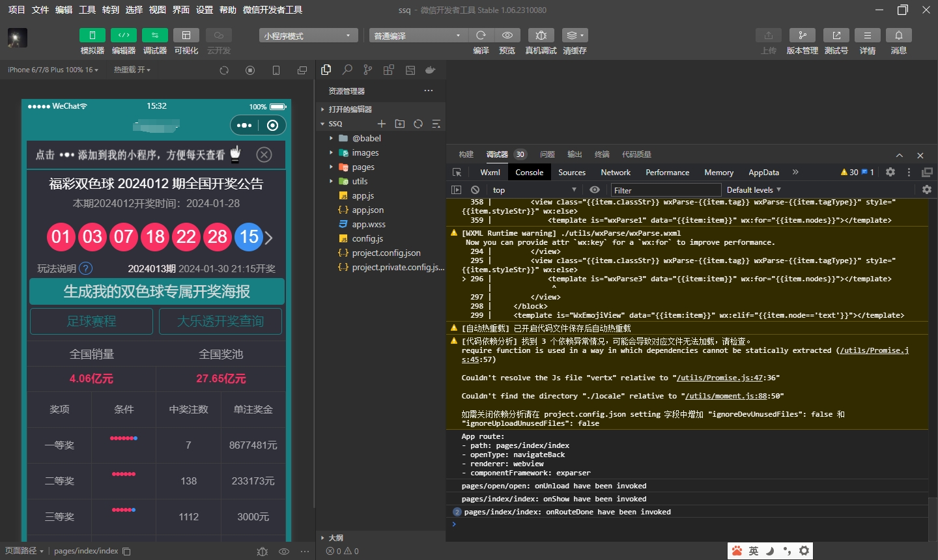Image resolution: width=938 pixels, height=560 pixels.
Task: Open the file explorer icon in sidebar
Action: click(326, 70)
